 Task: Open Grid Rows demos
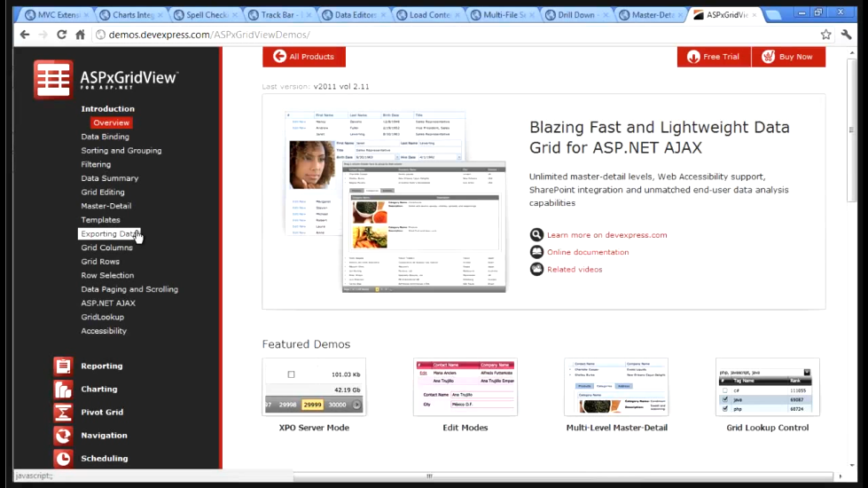click(x=100, y=262)
